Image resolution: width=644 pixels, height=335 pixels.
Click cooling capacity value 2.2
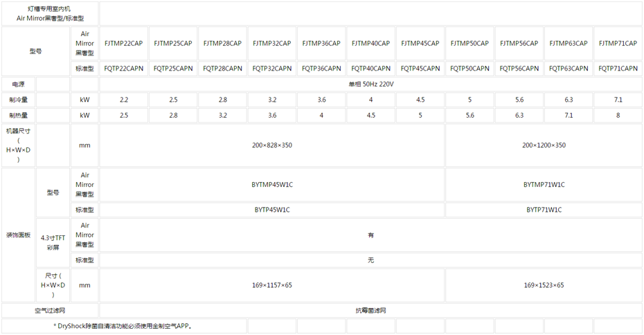(x=124, y=100)
